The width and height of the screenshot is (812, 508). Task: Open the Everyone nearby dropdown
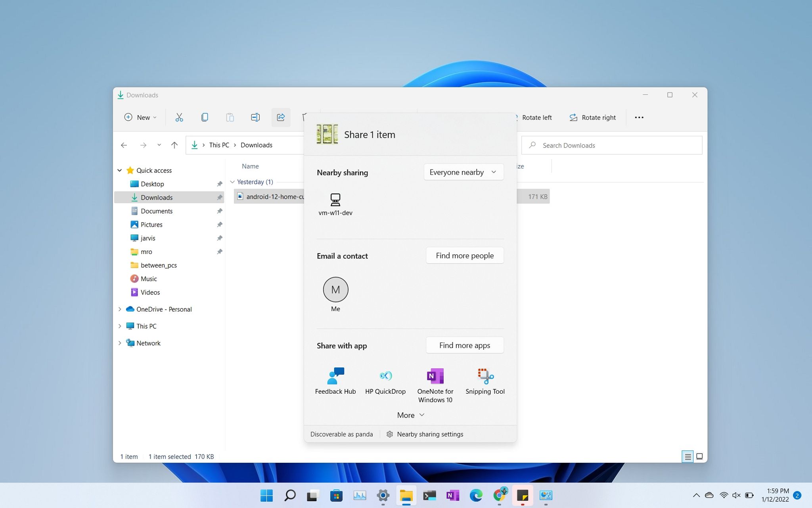pos(463,172)
